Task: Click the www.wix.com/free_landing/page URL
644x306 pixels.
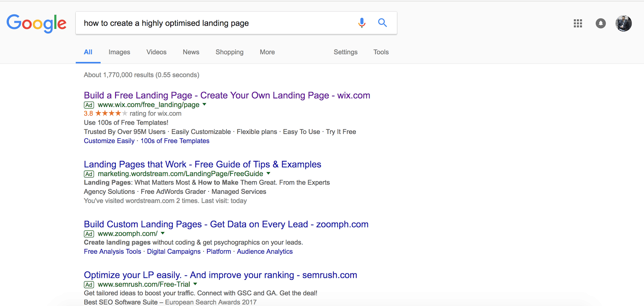Action: [149, 105]
